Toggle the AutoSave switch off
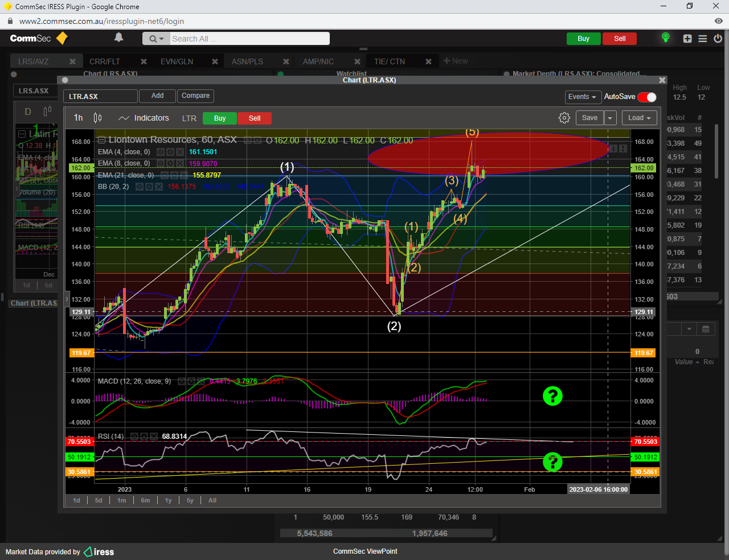 pos(647,97)
